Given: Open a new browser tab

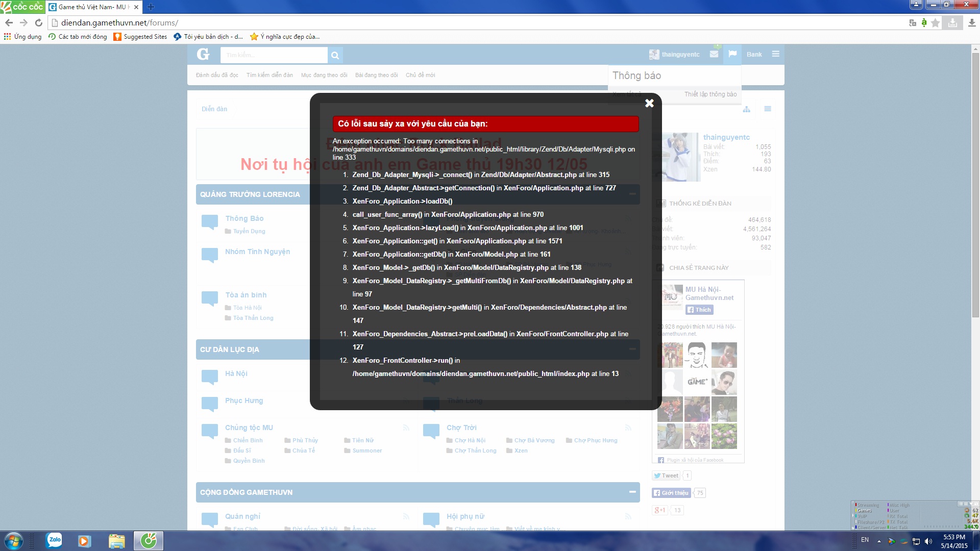Looking at the screenshot, I should [151, 7].
